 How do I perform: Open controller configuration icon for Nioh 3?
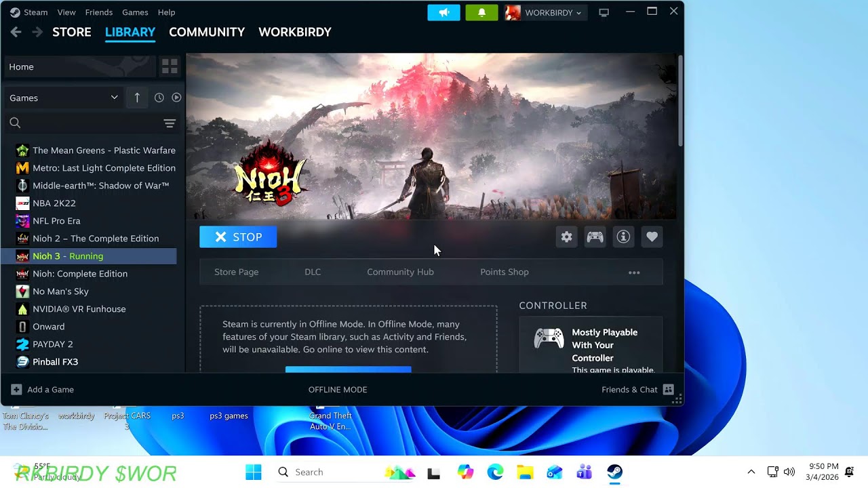coord(595,237)
